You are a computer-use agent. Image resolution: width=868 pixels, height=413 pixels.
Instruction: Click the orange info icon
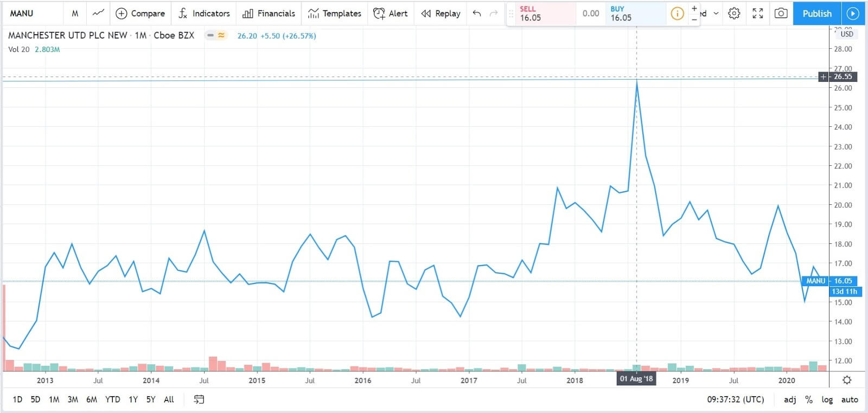677,14
